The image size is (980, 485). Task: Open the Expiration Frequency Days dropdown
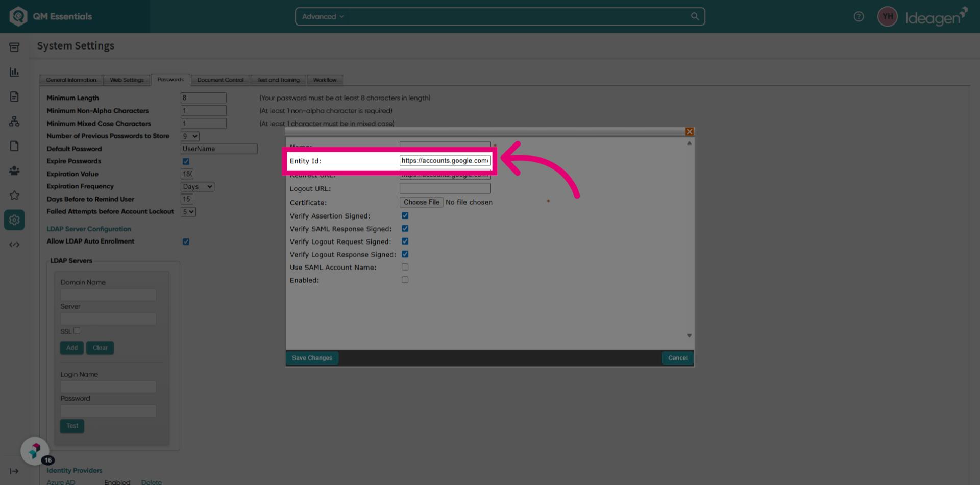click(x=198, y=187)
